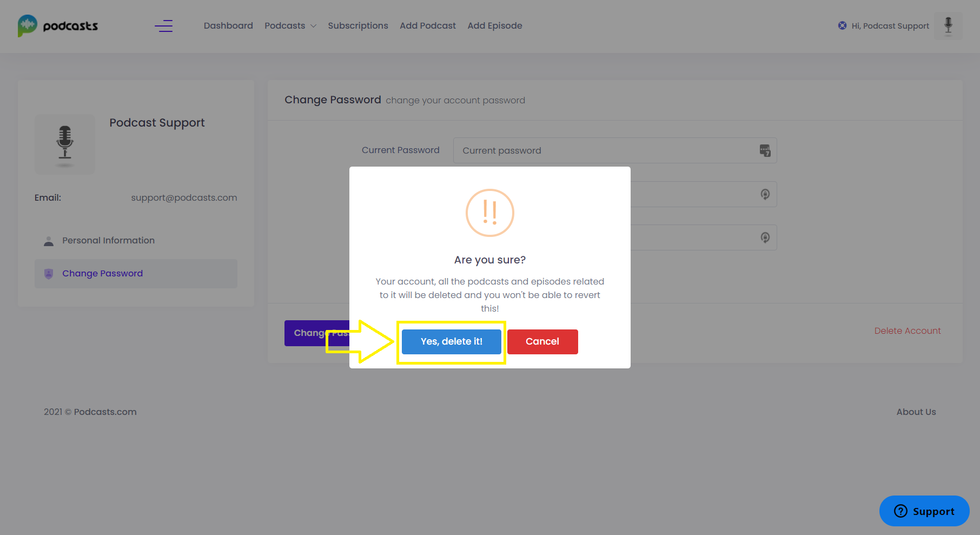The height and width of the screenshot is (535, 980).
Task: Open Add Episode in the navbar
Action: click(495, 25)
